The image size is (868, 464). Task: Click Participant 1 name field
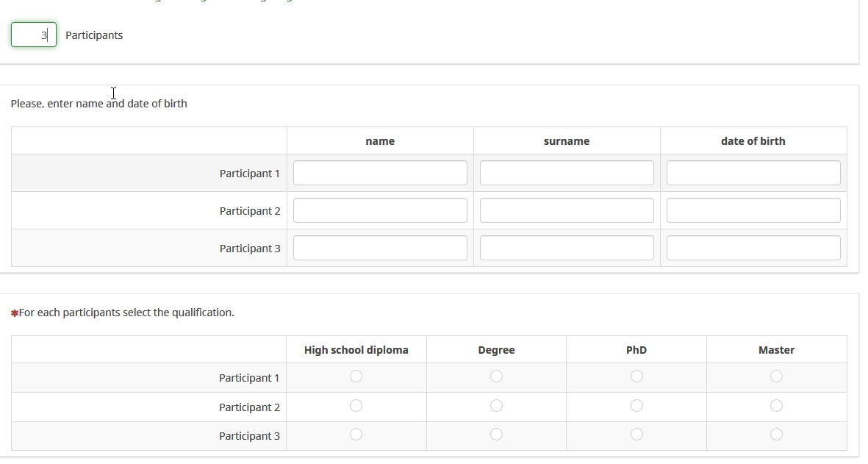pyautogui.click(x=380, y=173)
